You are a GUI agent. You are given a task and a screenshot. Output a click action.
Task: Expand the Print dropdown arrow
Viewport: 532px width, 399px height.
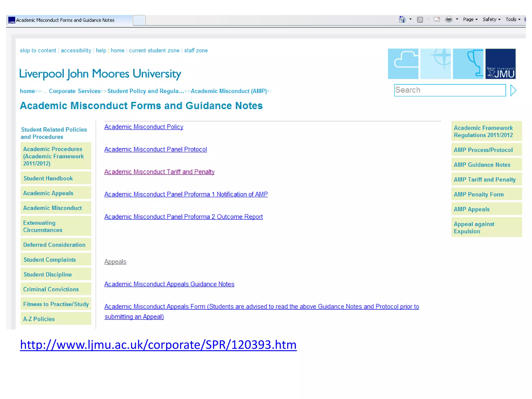click(457, 19)
